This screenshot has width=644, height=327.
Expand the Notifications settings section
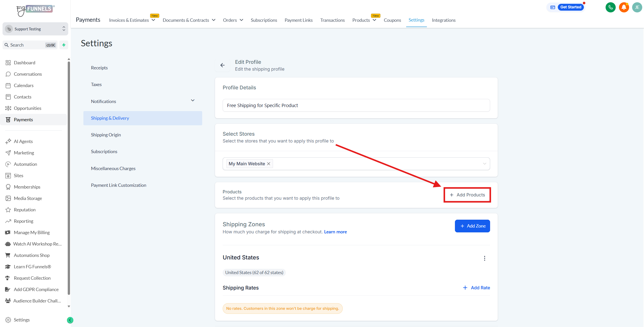[x=193, y=100]
